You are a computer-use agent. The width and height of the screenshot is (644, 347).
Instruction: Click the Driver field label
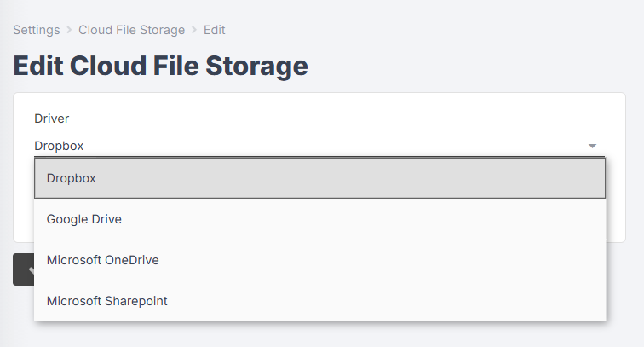click(51, 119)
